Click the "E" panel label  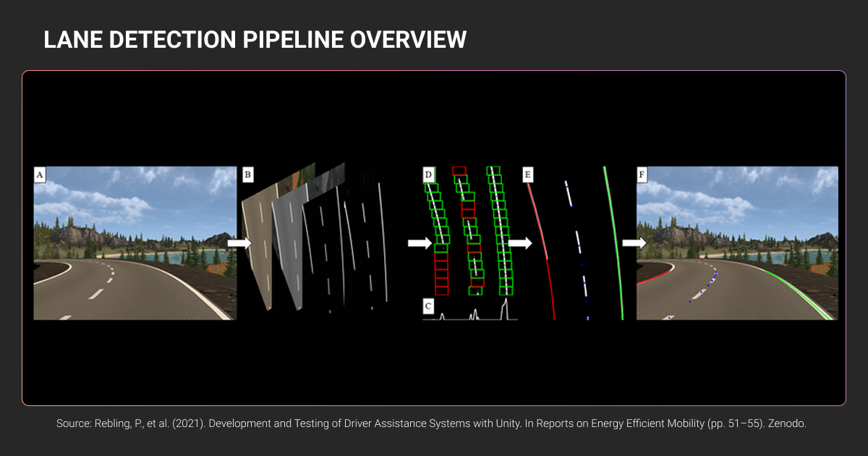click(528, 174)
